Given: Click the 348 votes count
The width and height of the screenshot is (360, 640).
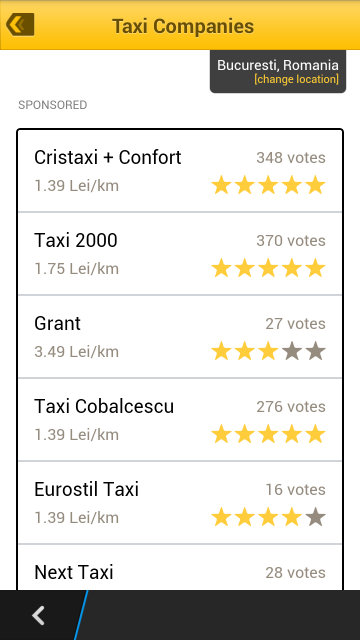Looking at the screenshot, I should 291,158.
